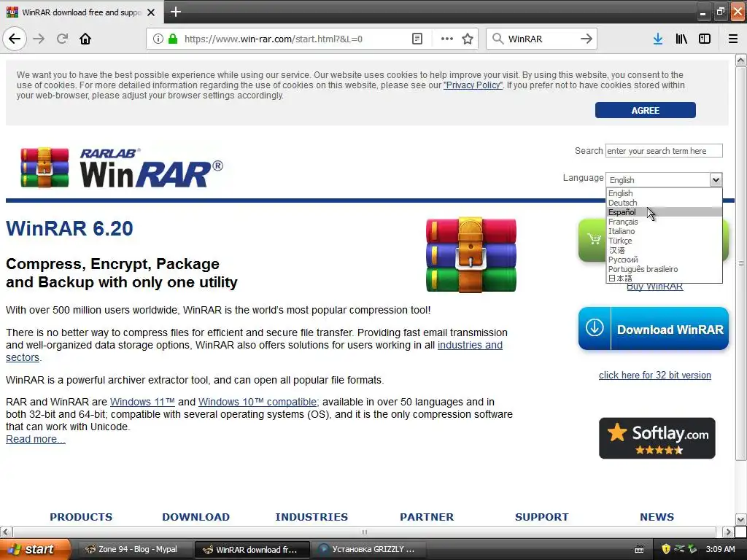
Task: Click the browser WinRAR search box
Action: (x=541, y=39)
